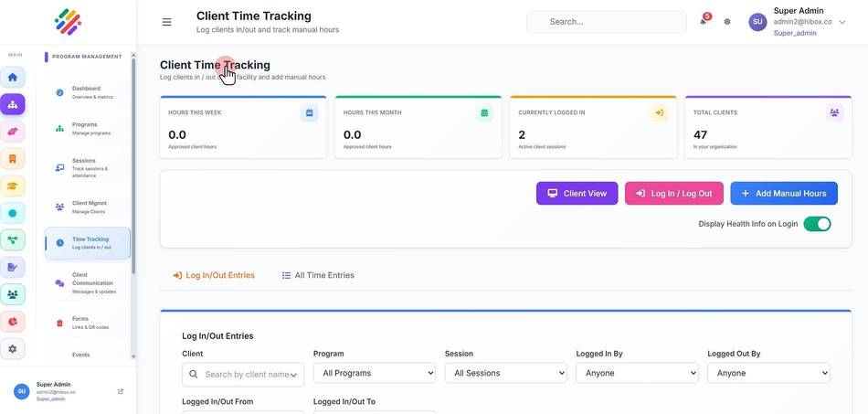Open the teal users group rail icon
The width and height of the screenshot is (868, 414).
pyautogui.click(x=12, y=294)
